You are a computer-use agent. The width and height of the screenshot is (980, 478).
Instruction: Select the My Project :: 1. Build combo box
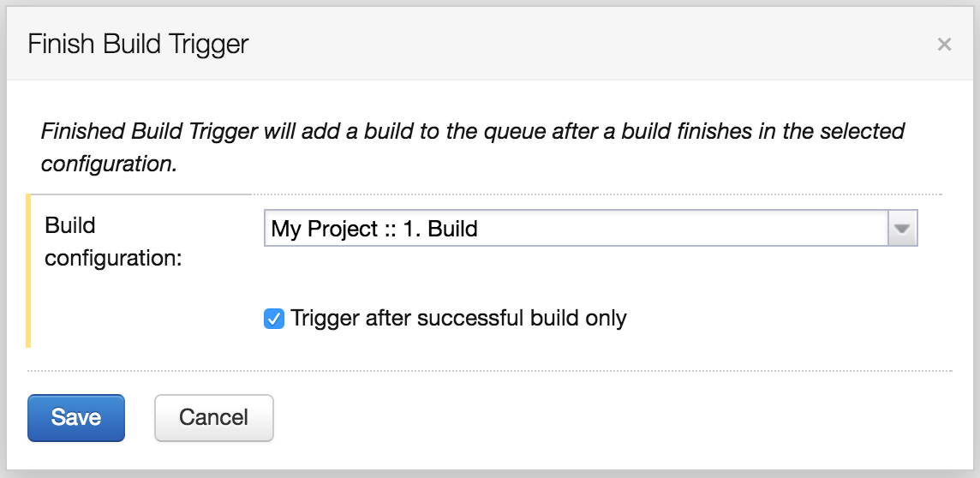[x=590, y=228]
